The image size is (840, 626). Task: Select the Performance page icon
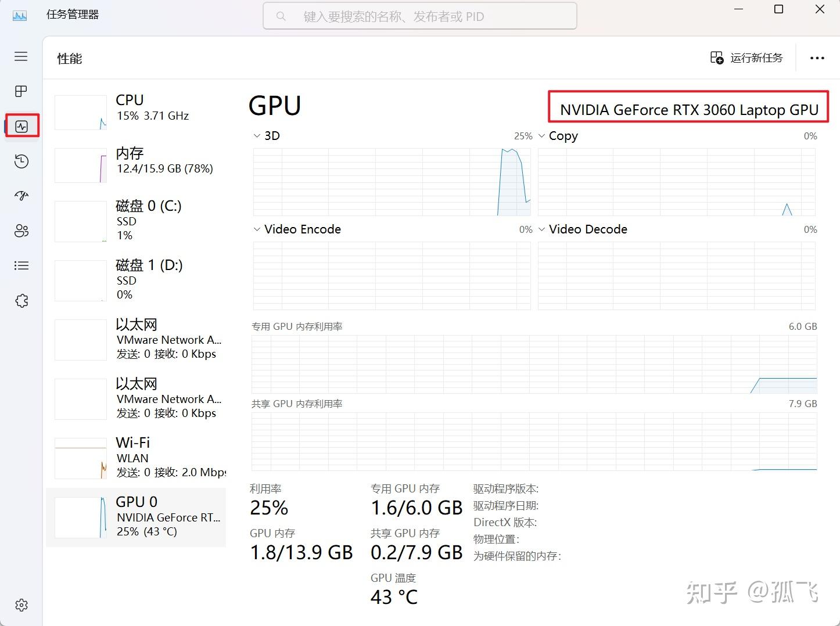[x=21, y=126]
